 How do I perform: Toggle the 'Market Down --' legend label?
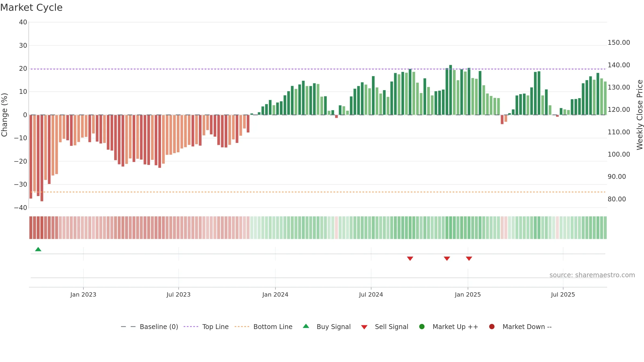pyautogui.click(x=527, y=327)
